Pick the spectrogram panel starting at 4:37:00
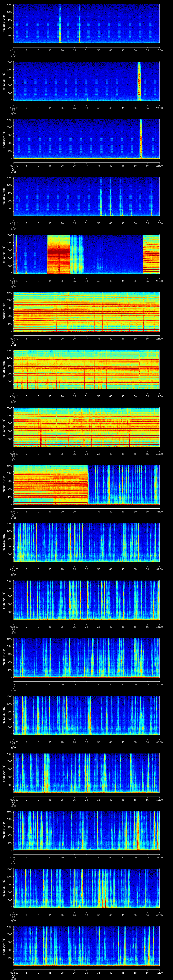 tap(87, 888)
